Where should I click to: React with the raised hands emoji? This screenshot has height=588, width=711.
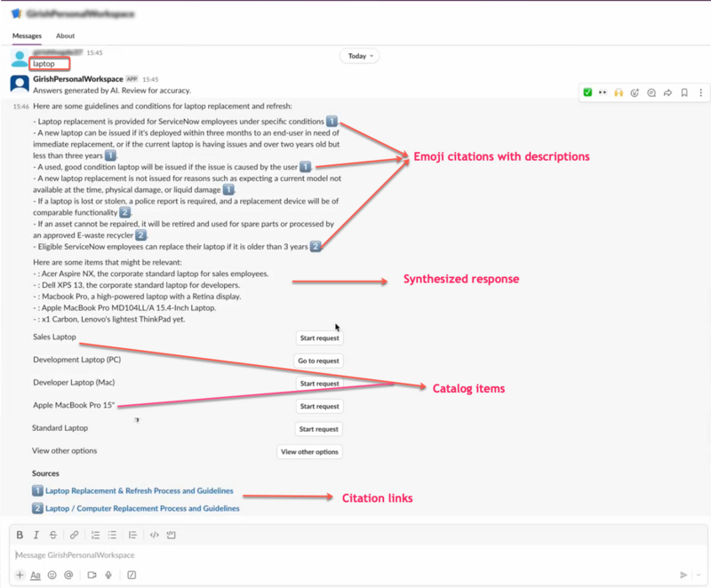619,92
